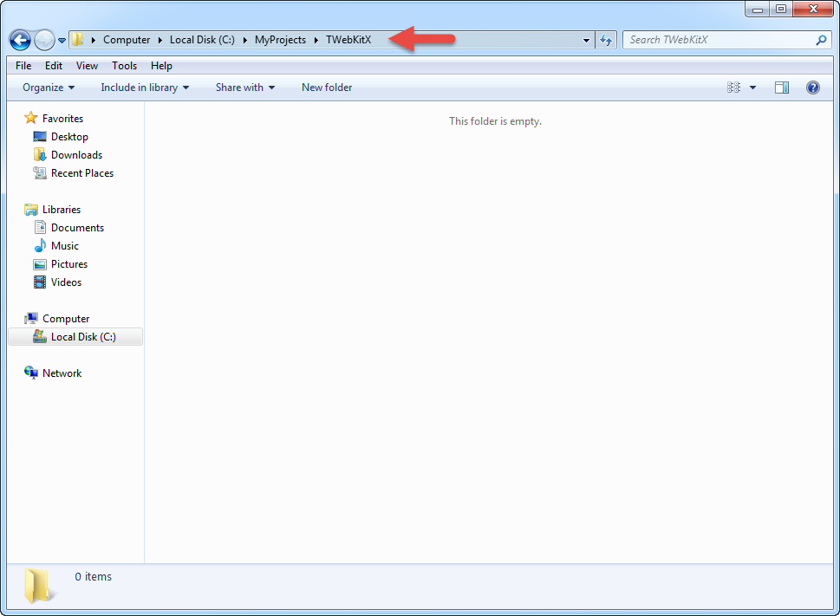The height and width of the screenshot is (616, 840).
Task: Click the folder icon in address bar
Action: pyautogui.click(x=78, y=40)
